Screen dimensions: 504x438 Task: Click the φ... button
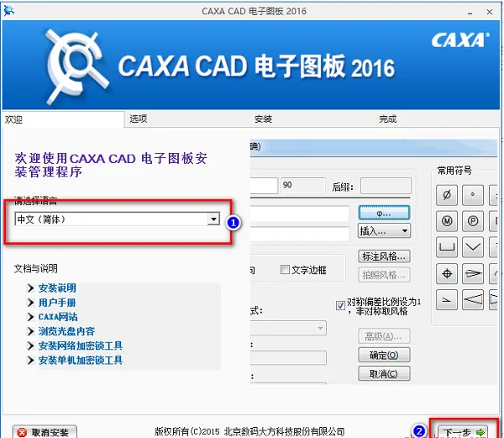click(x=384, y=214)
